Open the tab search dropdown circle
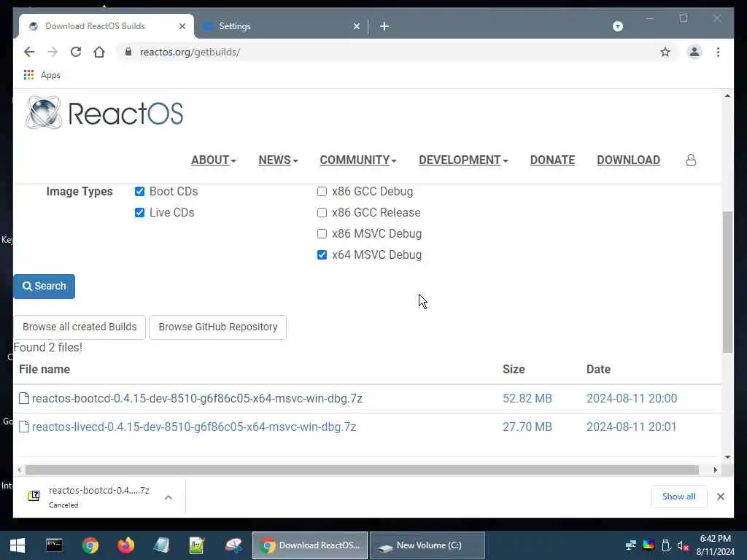747x560 pixels. (617, 26)
